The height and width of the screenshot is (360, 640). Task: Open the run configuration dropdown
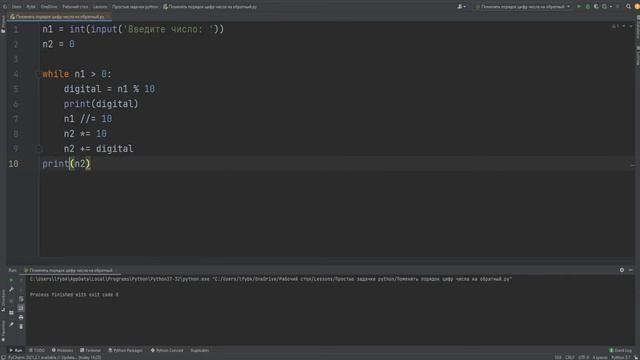click(x=523, y=7)
